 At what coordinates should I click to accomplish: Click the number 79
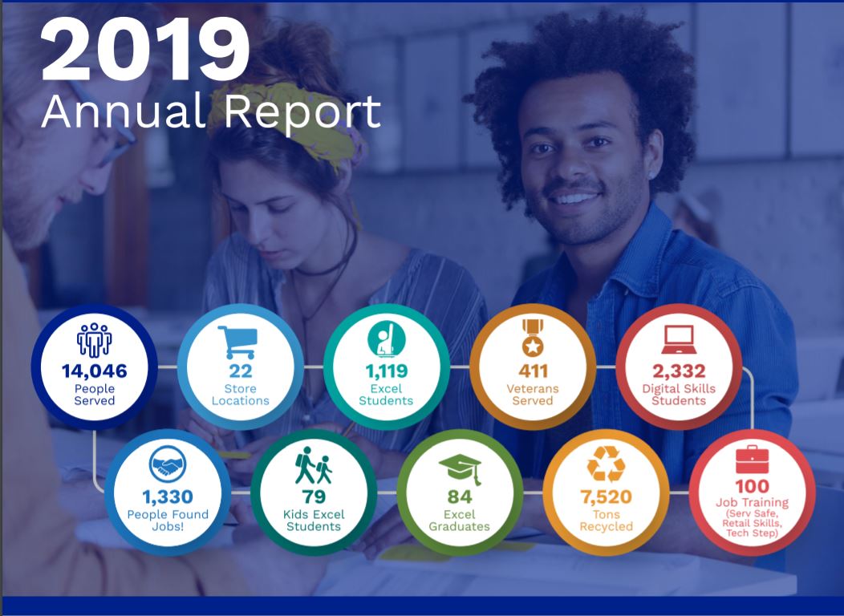pos(313,496)
